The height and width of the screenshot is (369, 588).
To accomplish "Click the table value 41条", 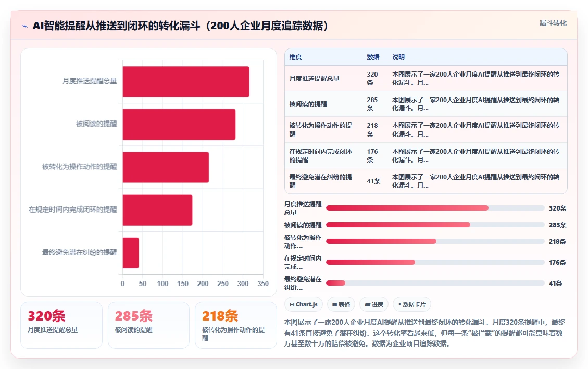I will [373, 181].
